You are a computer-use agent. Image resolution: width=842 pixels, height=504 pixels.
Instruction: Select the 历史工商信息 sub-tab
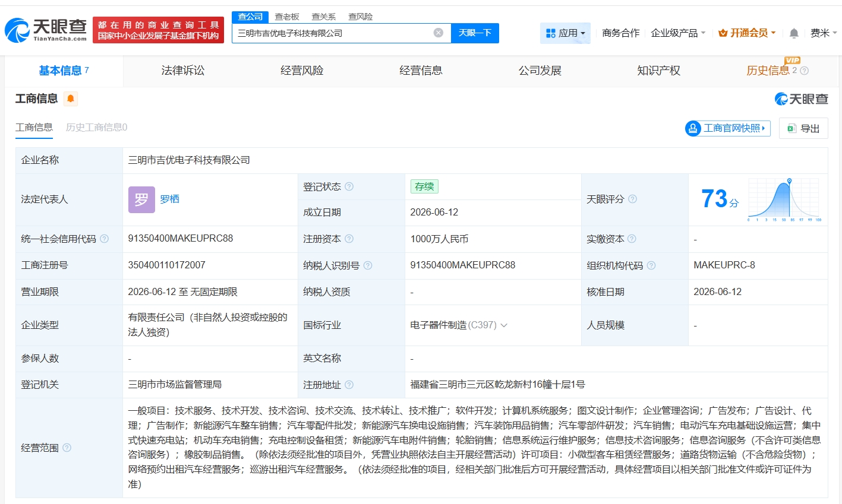(96, 128)
